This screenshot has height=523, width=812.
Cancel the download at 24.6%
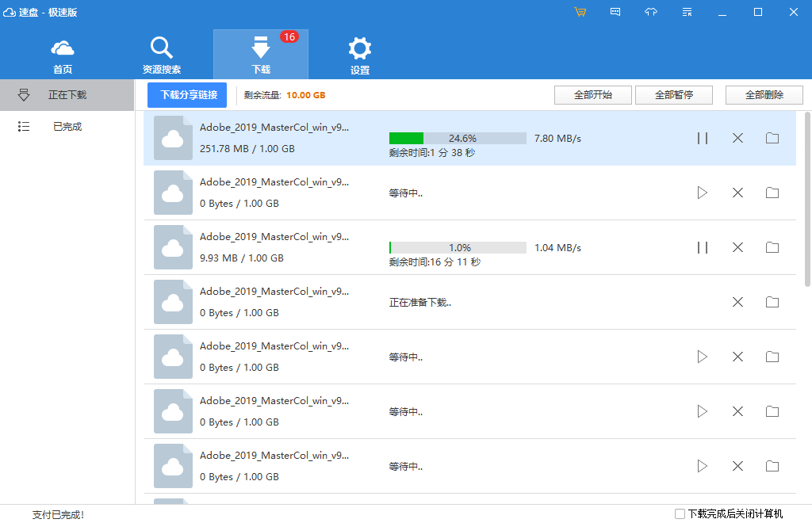(738, 138)
